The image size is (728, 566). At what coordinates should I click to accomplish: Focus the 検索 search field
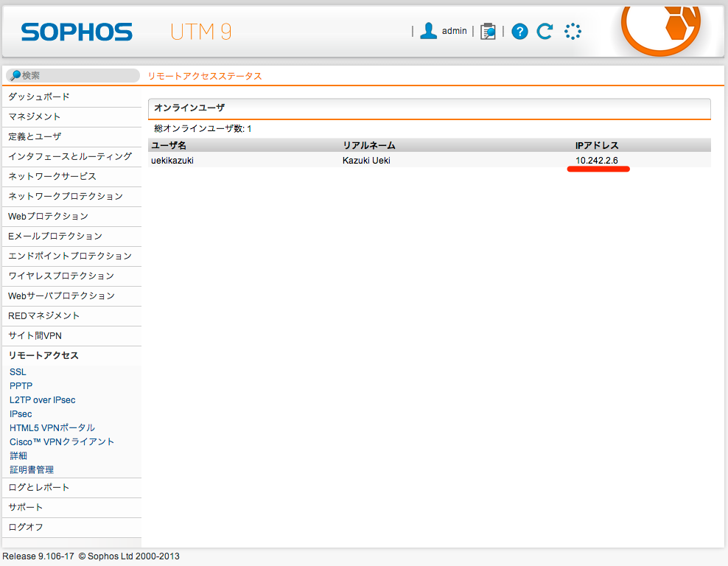pyautogui.click(x=73, y=75)
